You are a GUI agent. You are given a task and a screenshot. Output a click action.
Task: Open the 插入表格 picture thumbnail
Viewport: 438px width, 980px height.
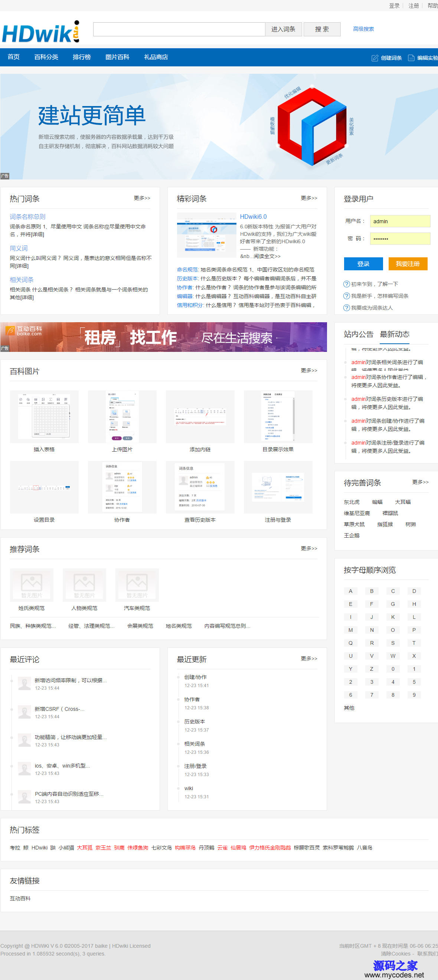click(x=44, y=416)
